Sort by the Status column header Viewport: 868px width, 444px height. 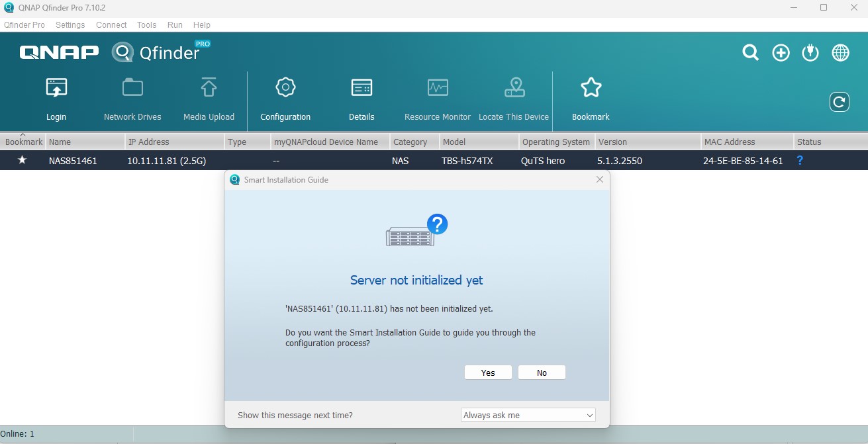[x=831, y=142]
